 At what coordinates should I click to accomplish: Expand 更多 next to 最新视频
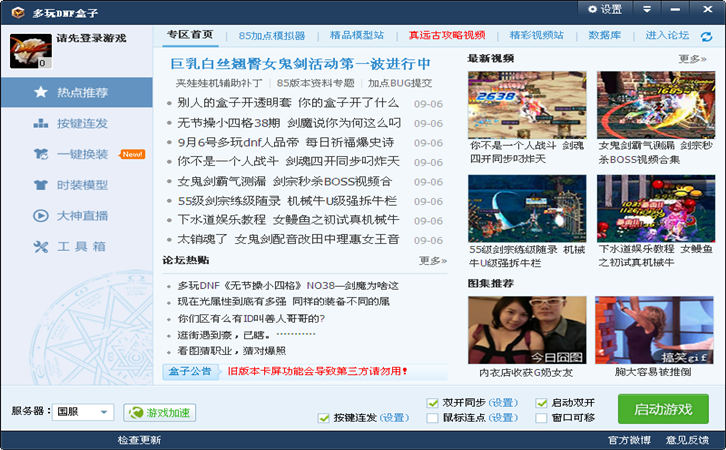[692, 59]
